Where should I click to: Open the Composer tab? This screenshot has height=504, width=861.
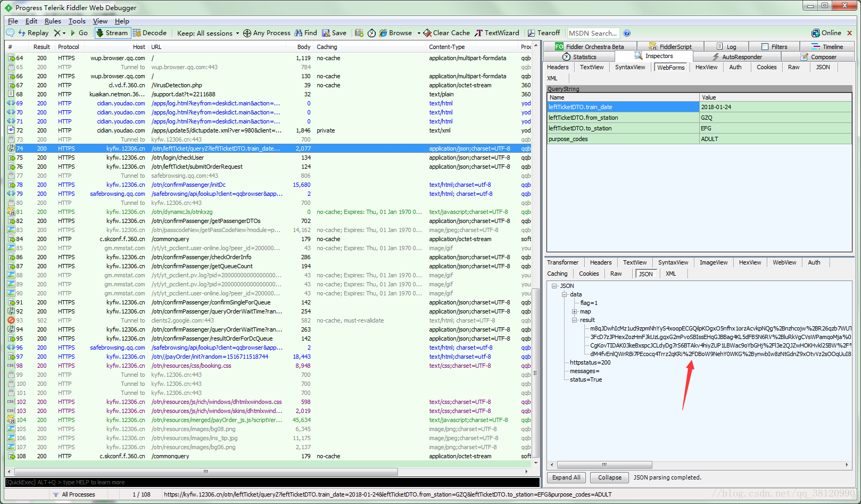tap(818, 57)
